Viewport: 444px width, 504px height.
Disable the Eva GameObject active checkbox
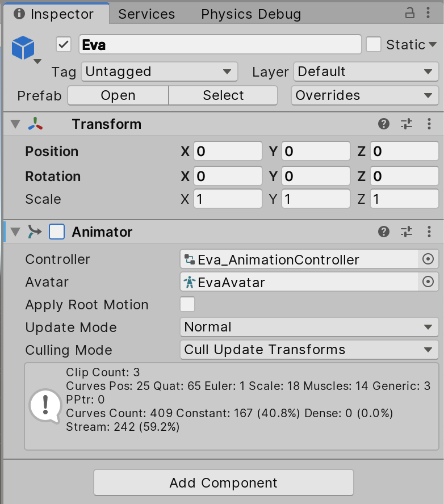point(64,44)
